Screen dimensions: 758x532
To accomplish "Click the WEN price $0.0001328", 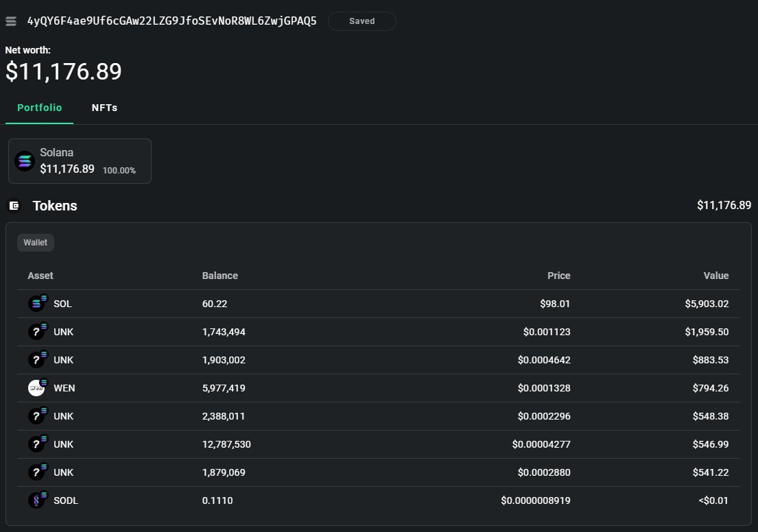I will (x=544, y=388).
